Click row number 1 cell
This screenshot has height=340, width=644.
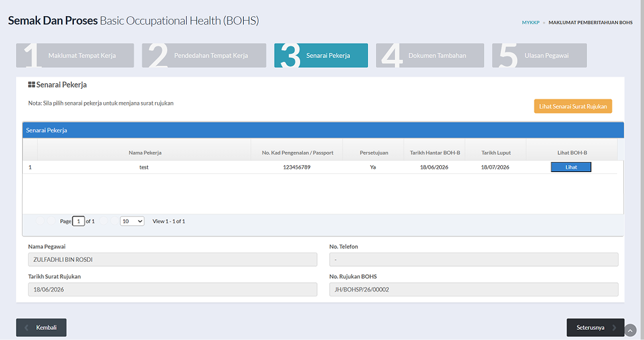(x=30, y=167)
